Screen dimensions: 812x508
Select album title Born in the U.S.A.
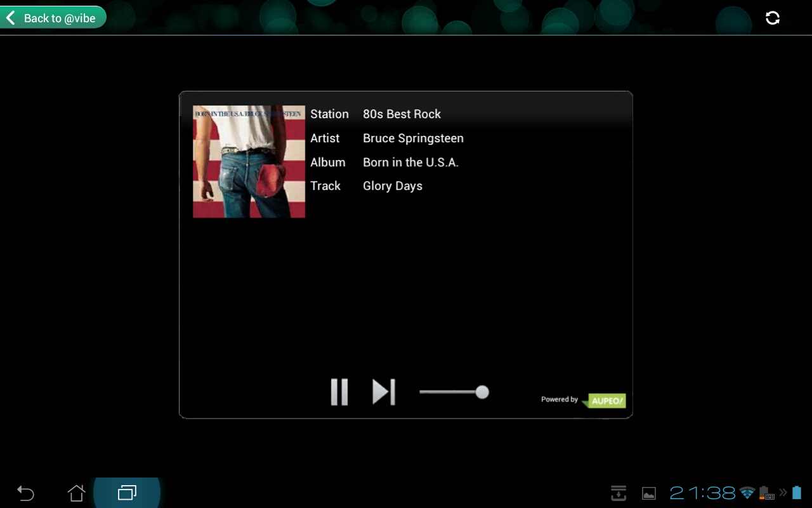[x=410, y=163]
